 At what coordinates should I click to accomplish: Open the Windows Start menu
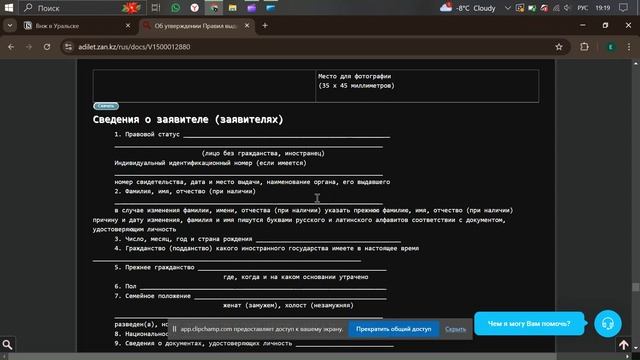9,8
